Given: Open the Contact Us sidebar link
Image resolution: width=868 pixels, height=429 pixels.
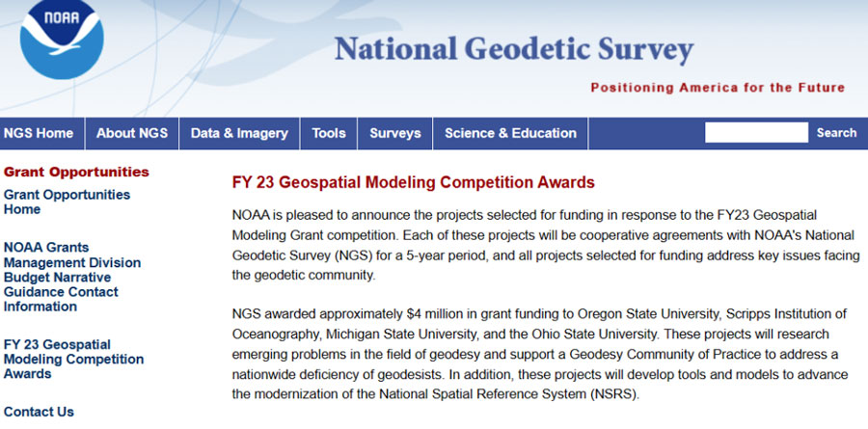Looking at the screenshot, I should (x=39, y=412).
